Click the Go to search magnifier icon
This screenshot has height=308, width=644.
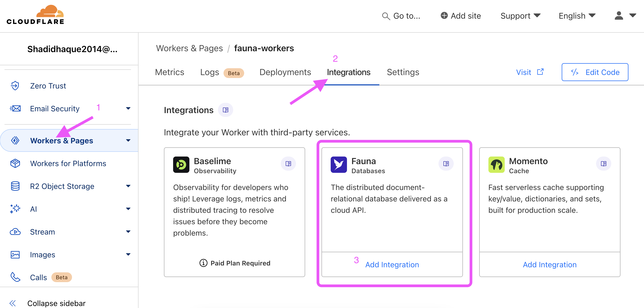[386, 16]
